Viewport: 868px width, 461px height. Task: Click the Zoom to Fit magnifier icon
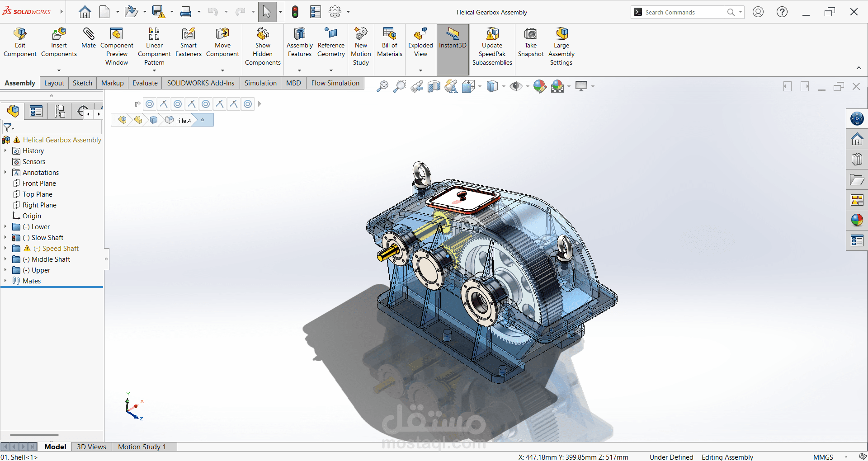point(382,86)
